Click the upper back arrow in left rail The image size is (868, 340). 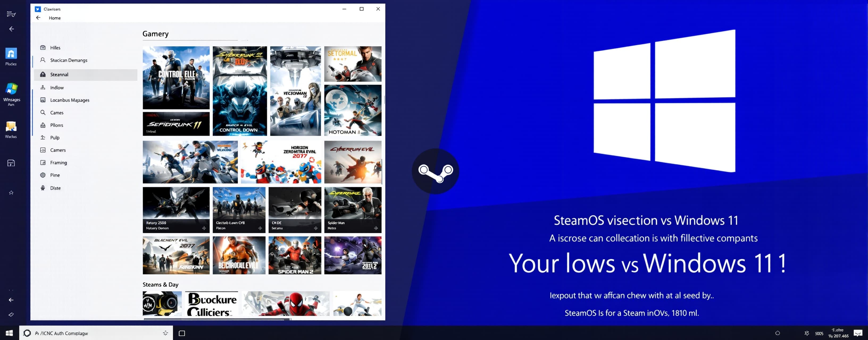pos(11,29)
